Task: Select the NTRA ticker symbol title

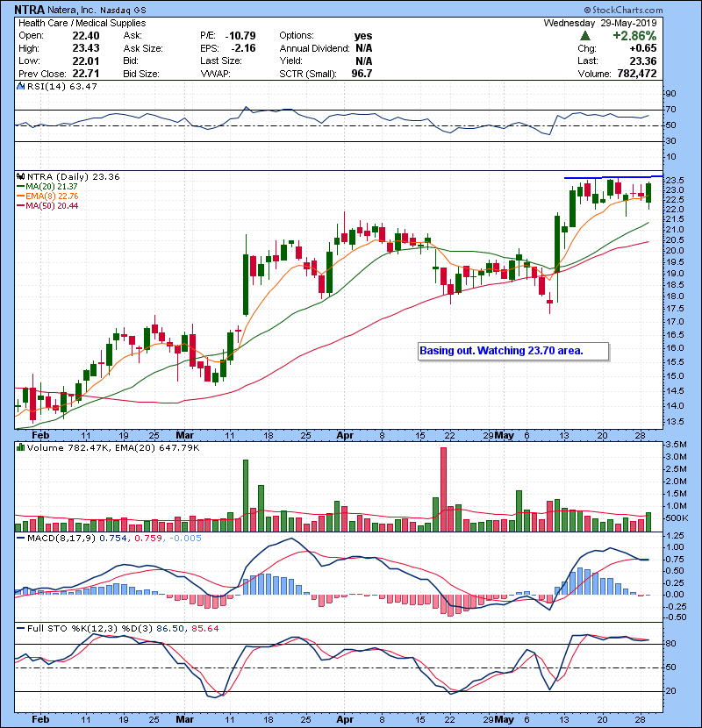Action: point(29,10)
